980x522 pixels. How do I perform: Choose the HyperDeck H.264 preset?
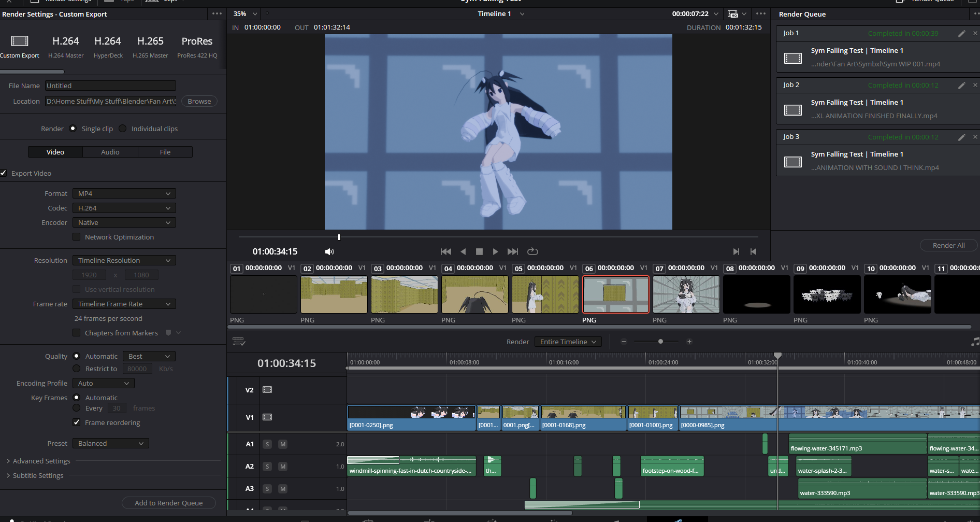(108, 46)
